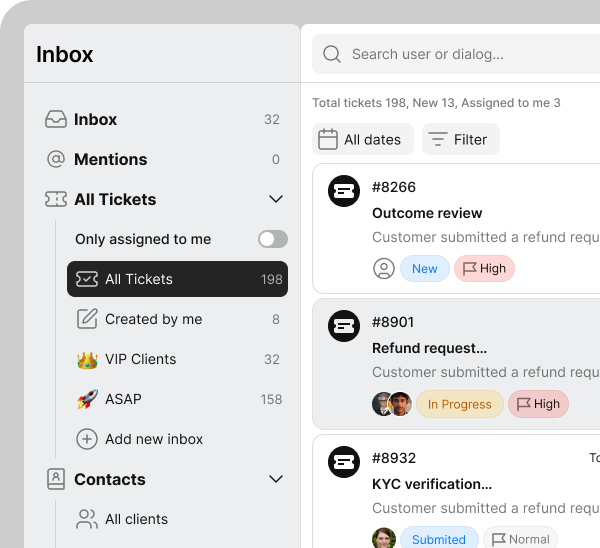Toggle the Only assigned to me switch
The image size is (600, 548).
click(x=272, y=239)
